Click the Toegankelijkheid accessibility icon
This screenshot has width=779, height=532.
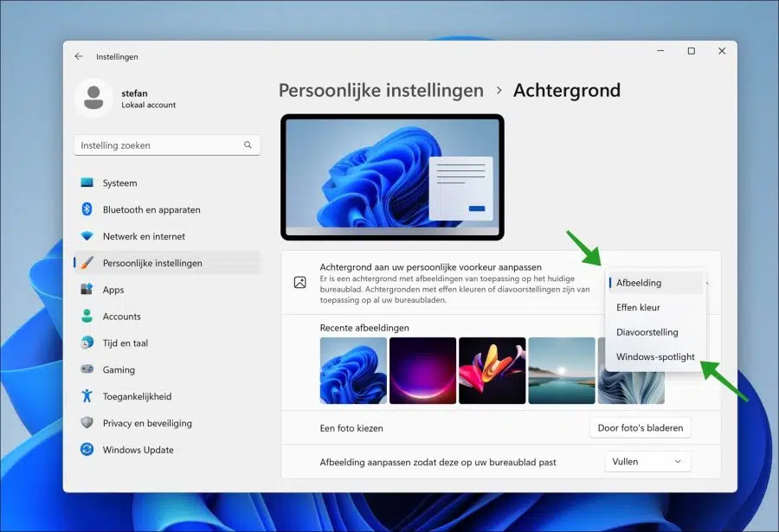[87, 396]
